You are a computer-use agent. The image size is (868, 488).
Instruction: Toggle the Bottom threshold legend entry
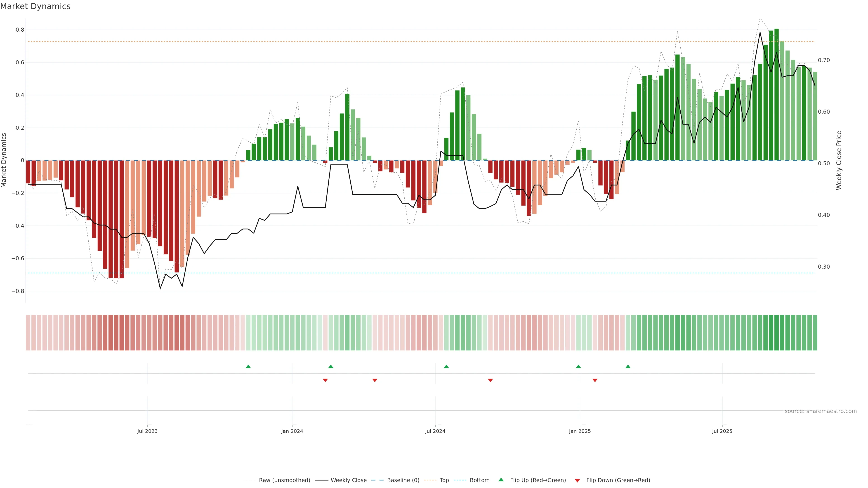click(479, 480)
